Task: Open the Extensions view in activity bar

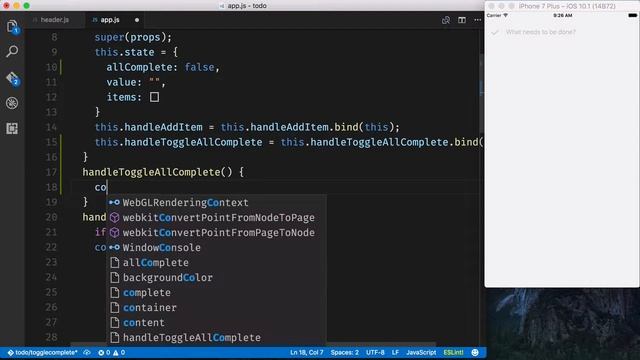Action: pyautogui.click(x=12, y=129)
